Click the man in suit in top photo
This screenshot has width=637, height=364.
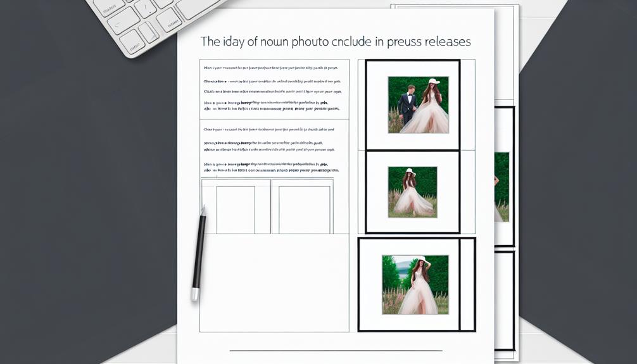tap(407, 104)
